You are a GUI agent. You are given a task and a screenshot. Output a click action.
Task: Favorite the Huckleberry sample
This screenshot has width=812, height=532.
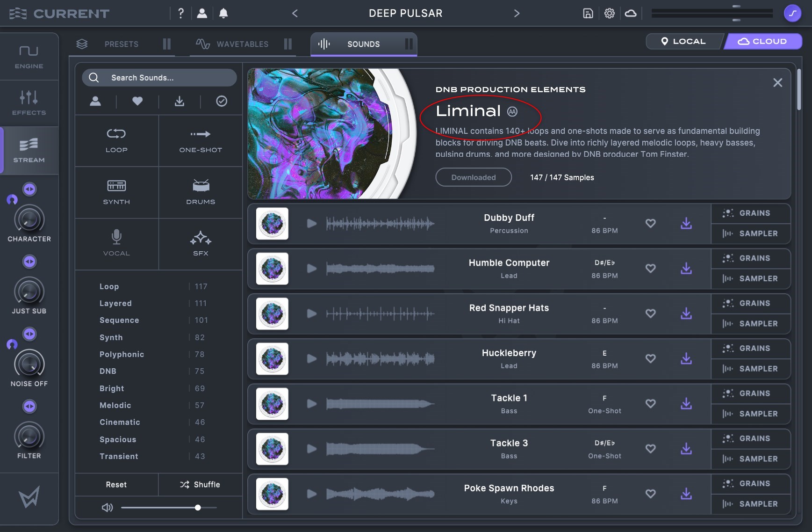(650, 358)
